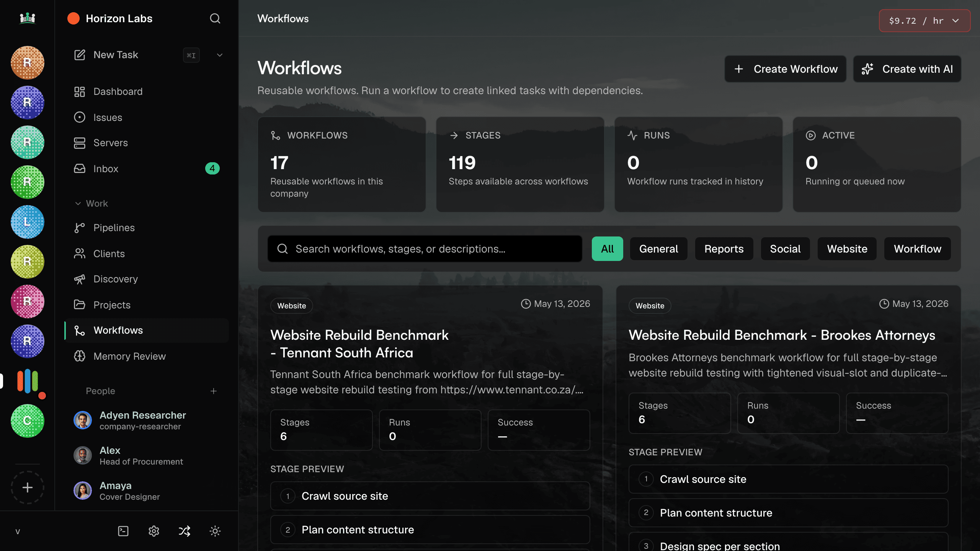This screenshot has height=551, width=980.
Task: Click the sparkle icon in Create with AI
Action: tap(867, 69)
